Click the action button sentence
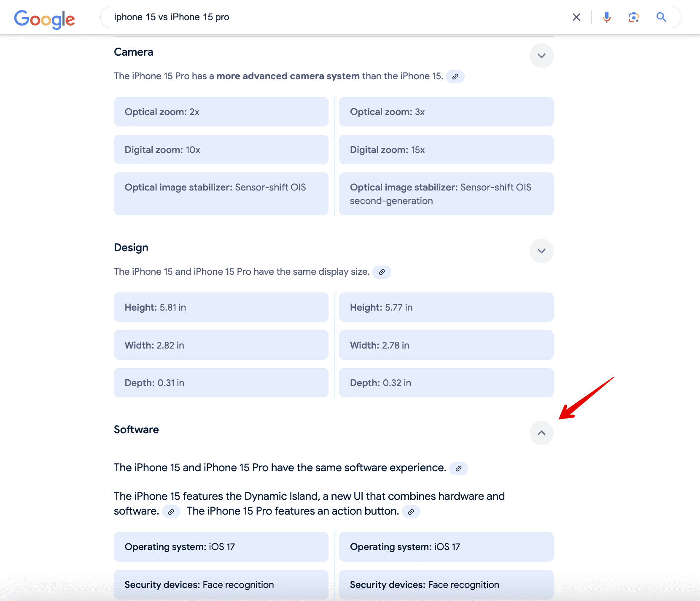This screenshot has width=700, height=601. pos(293,511)
